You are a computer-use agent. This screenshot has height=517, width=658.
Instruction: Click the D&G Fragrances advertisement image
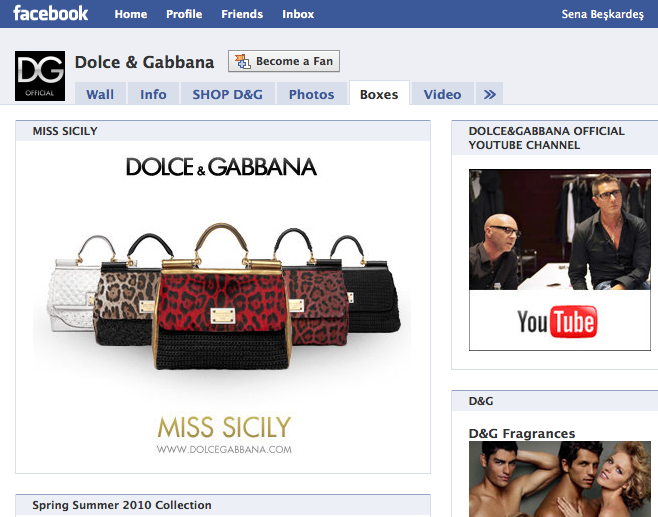tap(560, 479)
